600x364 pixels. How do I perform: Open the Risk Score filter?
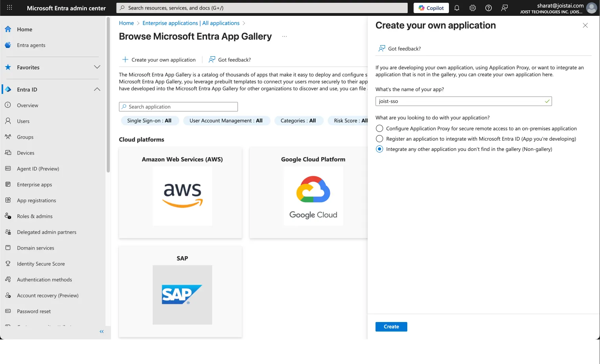click(348, 121)
